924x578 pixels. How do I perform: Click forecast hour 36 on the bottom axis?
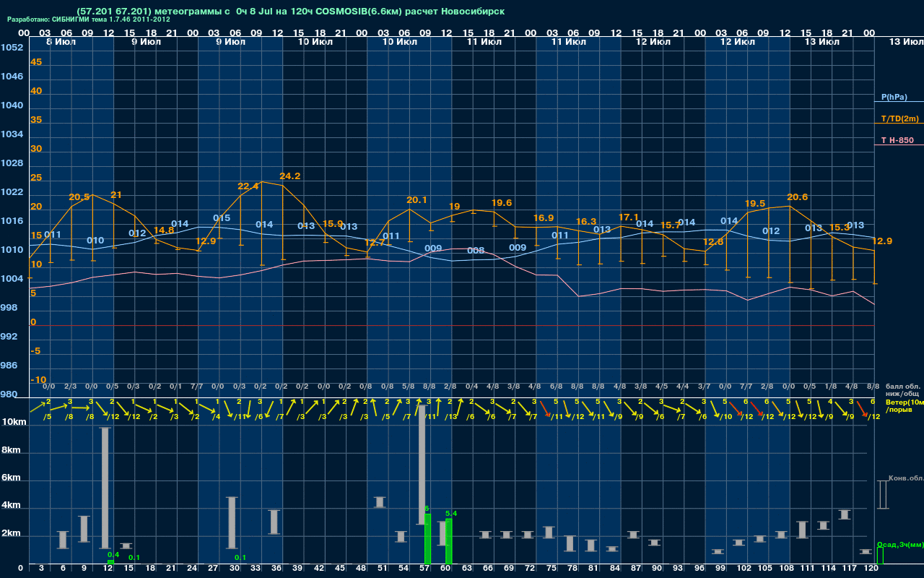[276, 569]
